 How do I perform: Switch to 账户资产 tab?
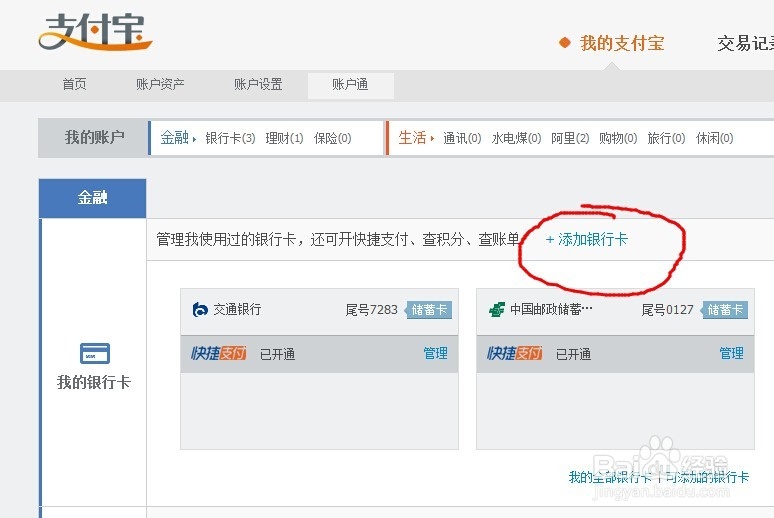pyautogui.click(x=160, y=84)
